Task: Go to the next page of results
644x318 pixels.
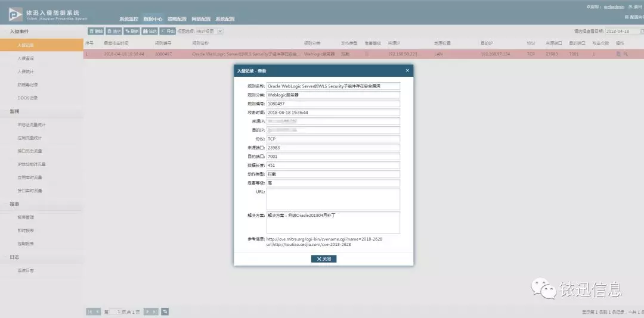Action: (x=147, y=312)
